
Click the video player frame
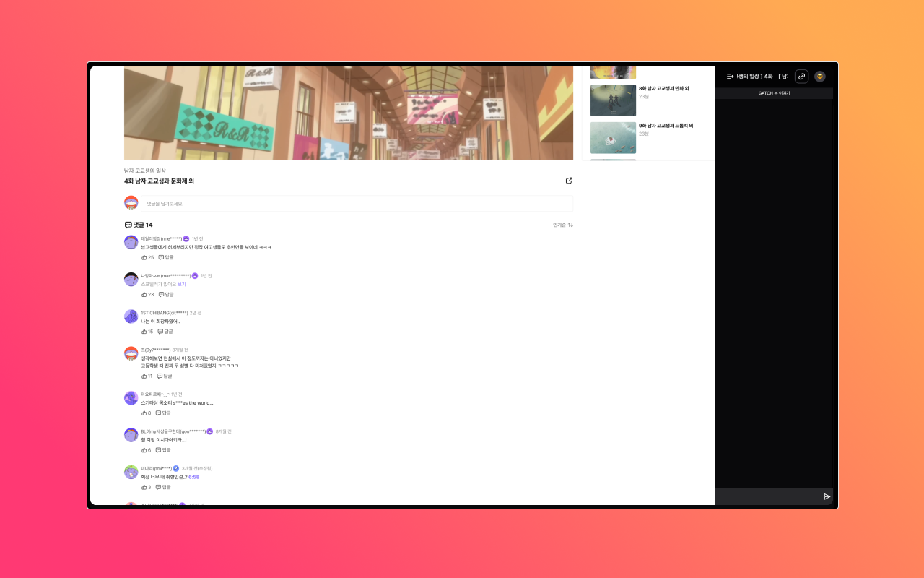[349, 113]
